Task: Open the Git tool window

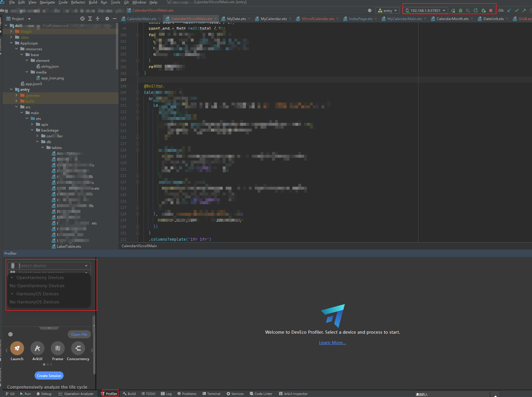Action: pyautogui.click(x=10, y=394)
